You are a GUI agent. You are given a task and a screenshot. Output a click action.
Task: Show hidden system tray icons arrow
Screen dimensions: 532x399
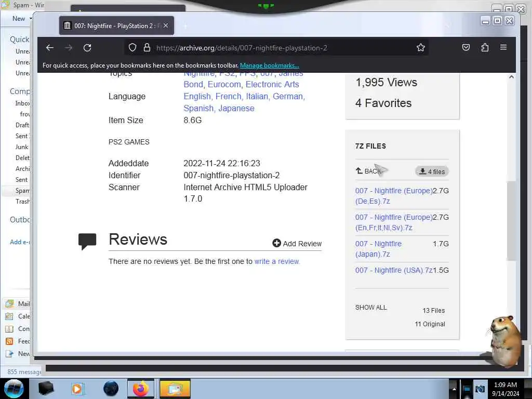454,389
